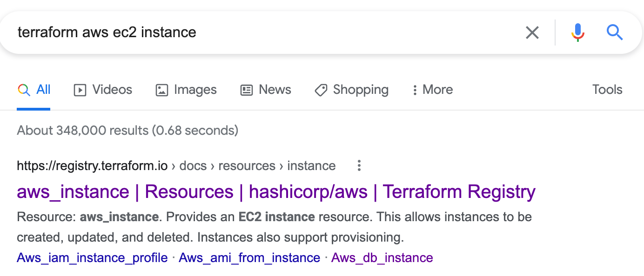This screenshot has height=276, width=644.
Task: Click the instance breadcrumb in result path
Action: coord(311,166)
